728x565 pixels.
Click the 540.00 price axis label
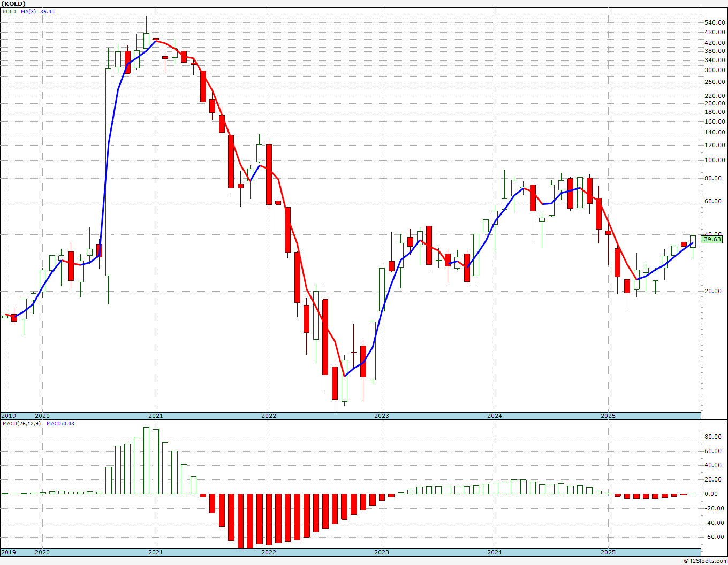pyautogui.click(x=716, y=22)
